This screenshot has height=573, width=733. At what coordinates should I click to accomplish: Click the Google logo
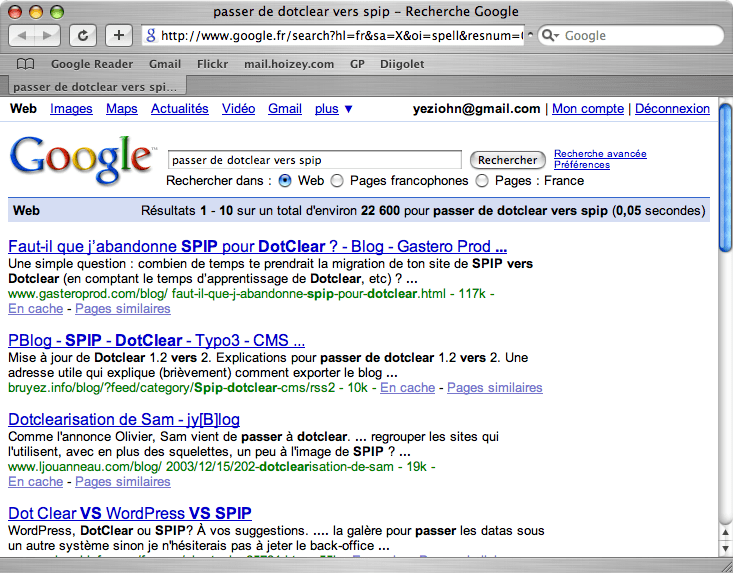(x=82, y=159)
